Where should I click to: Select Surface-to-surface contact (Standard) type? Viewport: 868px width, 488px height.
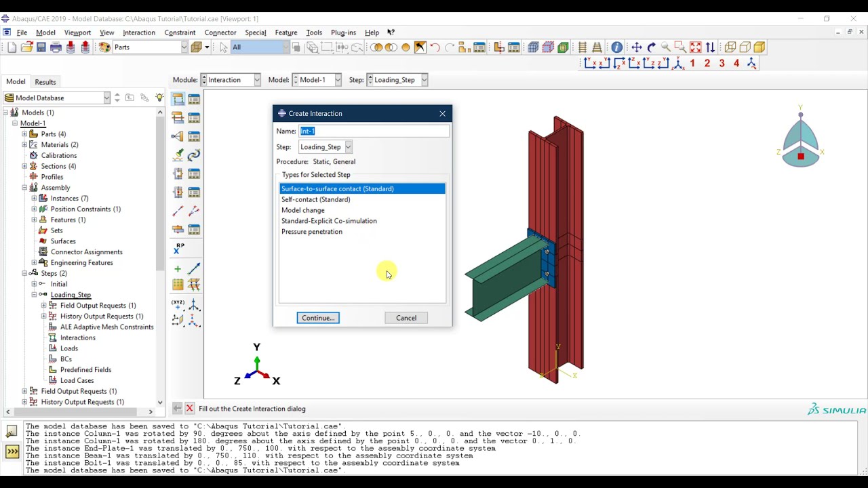coord(362,188)
